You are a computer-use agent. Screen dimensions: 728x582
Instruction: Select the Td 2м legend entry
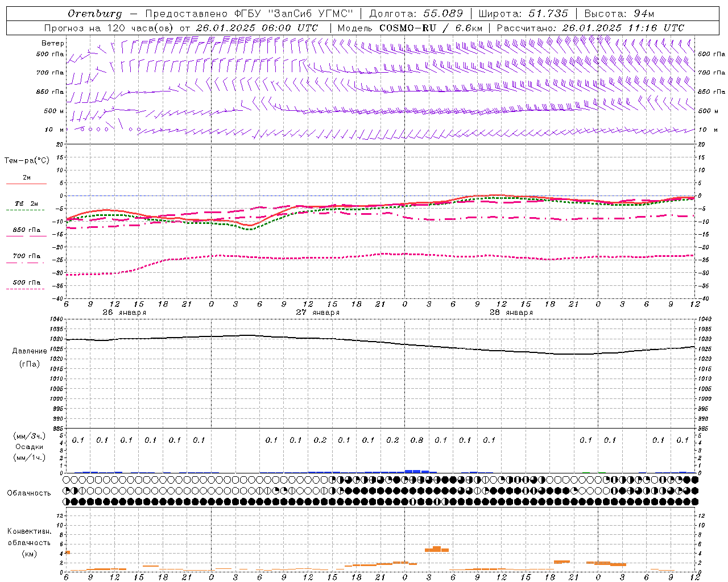[27, 203]
